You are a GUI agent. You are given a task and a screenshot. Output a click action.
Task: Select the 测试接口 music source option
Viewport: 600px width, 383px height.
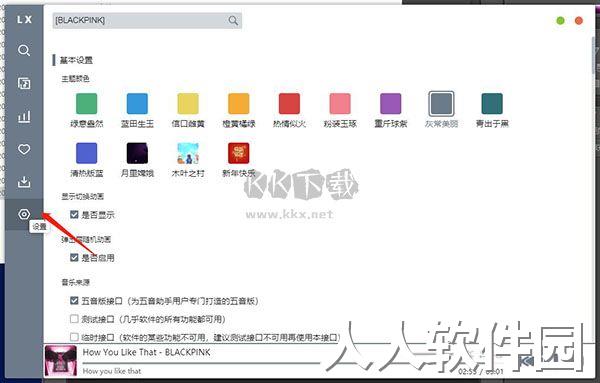[x=74, y=319]
